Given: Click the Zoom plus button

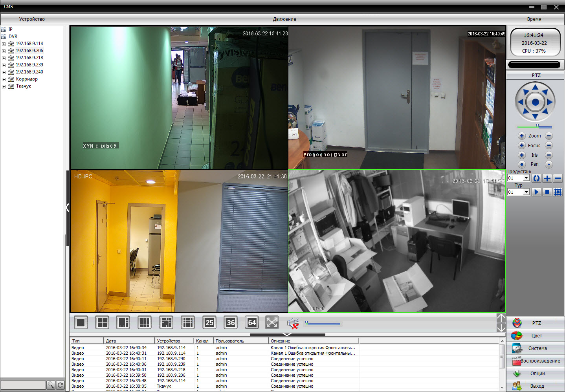Looking at the screenshot, I should (x=522, y=136).
